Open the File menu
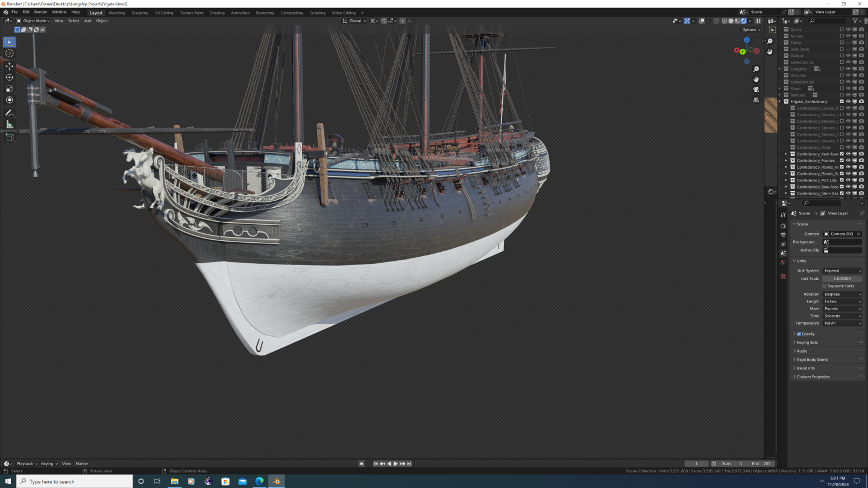 (14, 12)
